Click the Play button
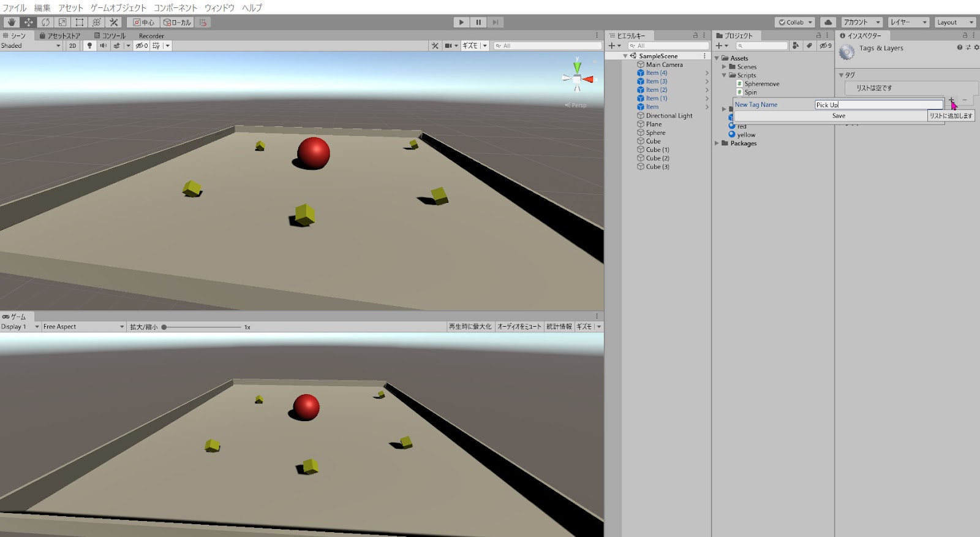The image size is (980, 537). click(x=462, y=22)
